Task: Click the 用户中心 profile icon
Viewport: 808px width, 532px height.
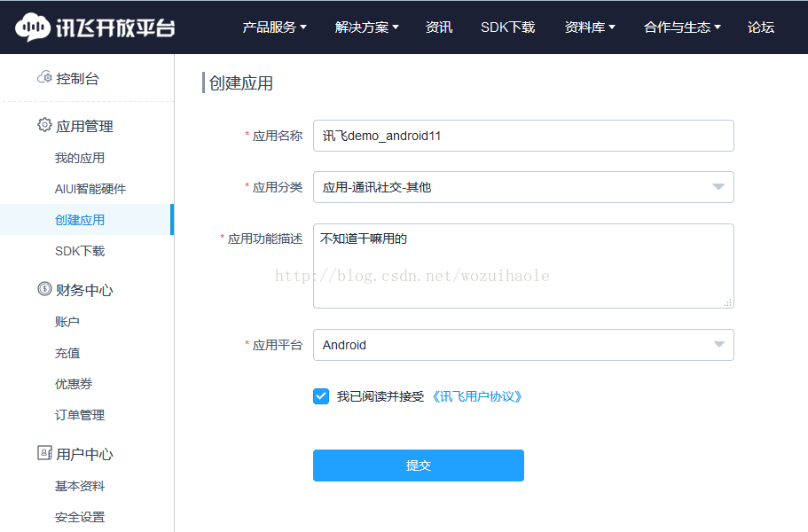Action: tap(44, 453)
